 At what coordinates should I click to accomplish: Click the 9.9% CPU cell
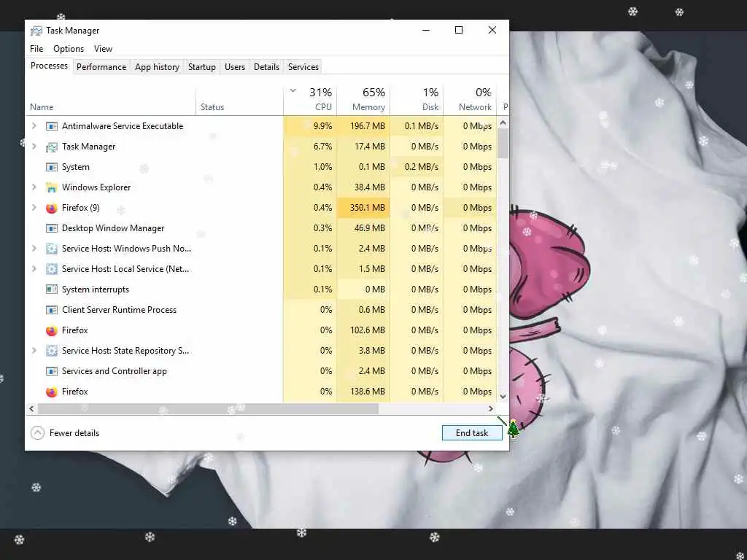(310, 126)
